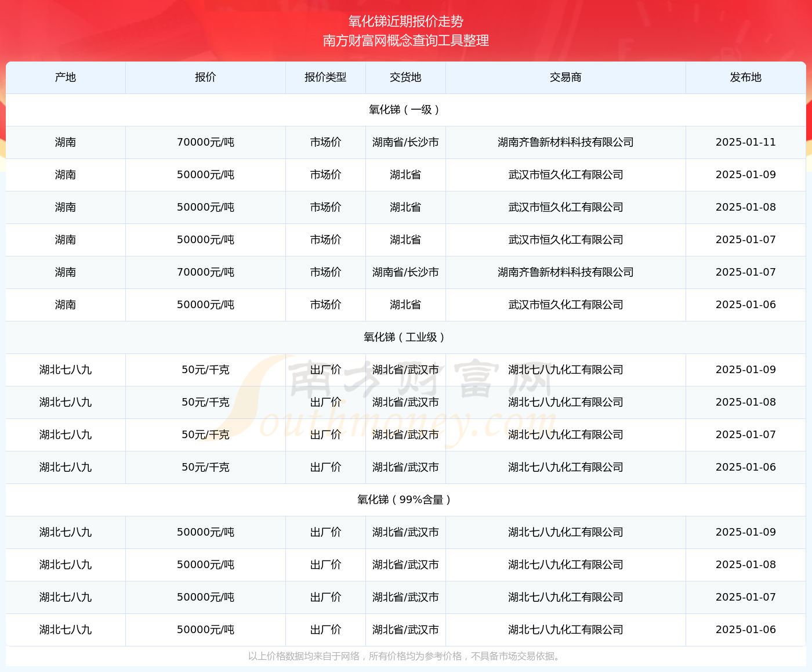Click 湖南省/长沙市 in the 2025-01-11 row
Viewport: 812px width, 672px height.
(x=405, y=142)
